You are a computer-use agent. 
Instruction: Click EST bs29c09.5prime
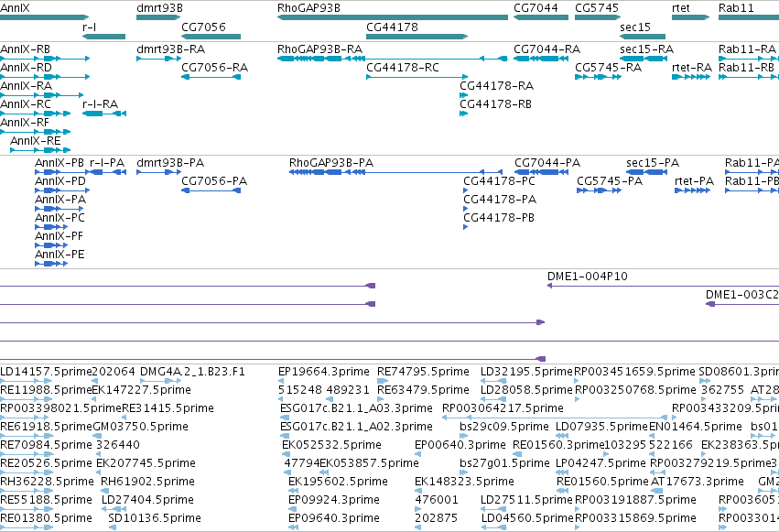504,427
